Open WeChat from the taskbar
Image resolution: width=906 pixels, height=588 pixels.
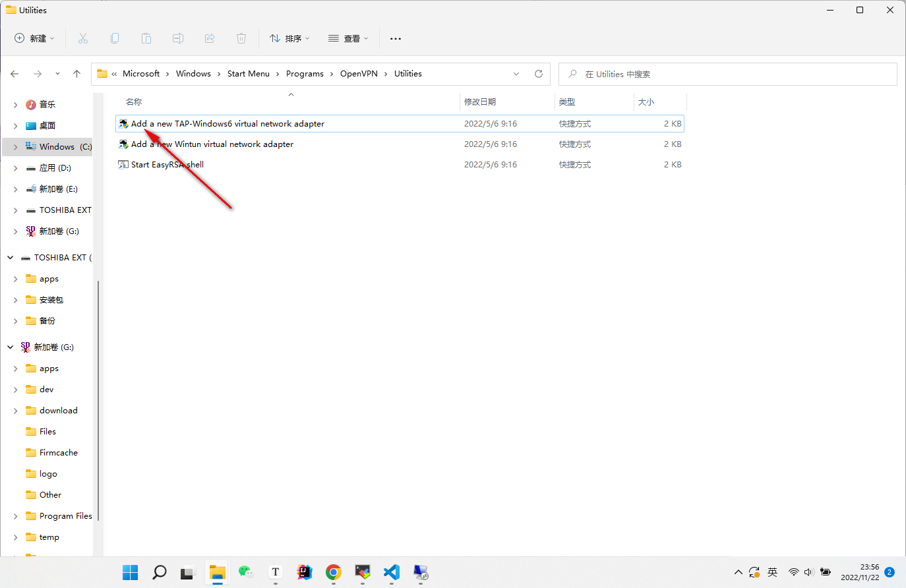(247, 572)
